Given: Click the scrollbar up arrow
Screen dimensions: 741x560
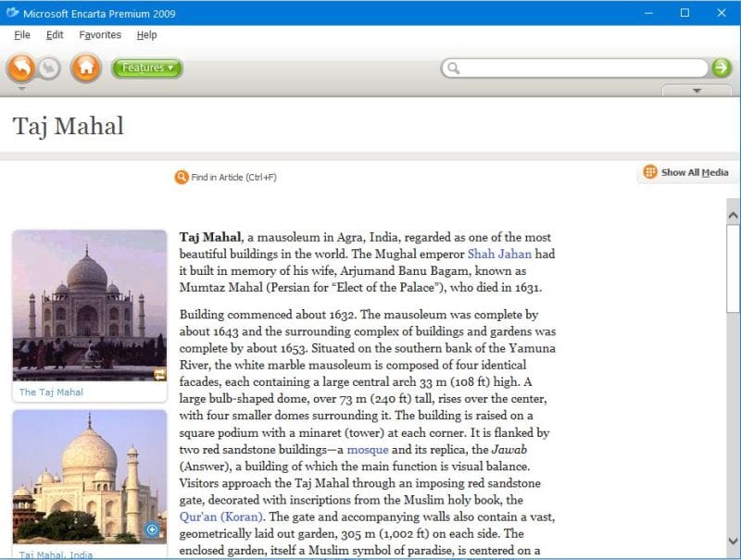Looking at the screenshot, I should click(x=733, y=214).
